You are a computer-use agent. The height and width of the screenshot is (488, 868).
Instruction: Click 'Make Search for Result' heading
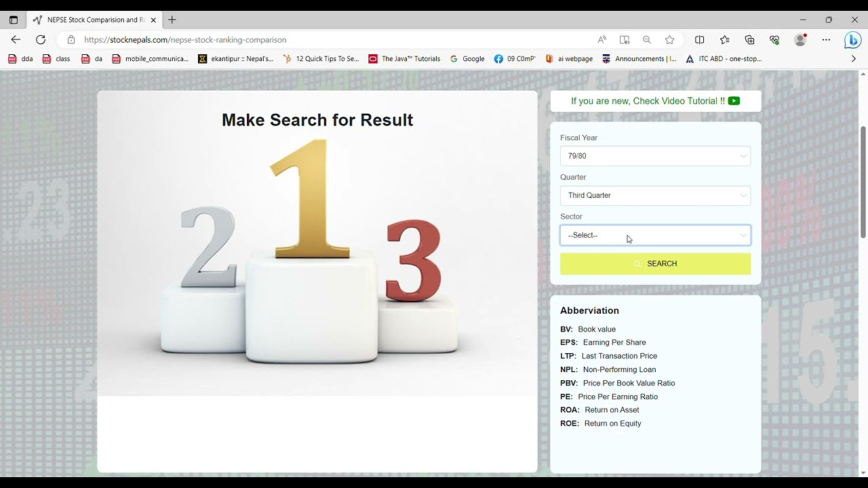pos(317,120)
